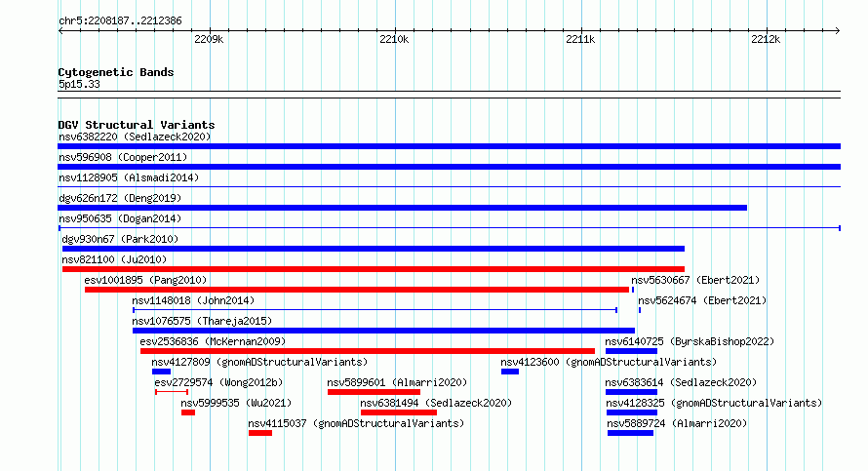Open nsv5999535 (Wu2021) label

pyautogui.click(x=236, y=403)
